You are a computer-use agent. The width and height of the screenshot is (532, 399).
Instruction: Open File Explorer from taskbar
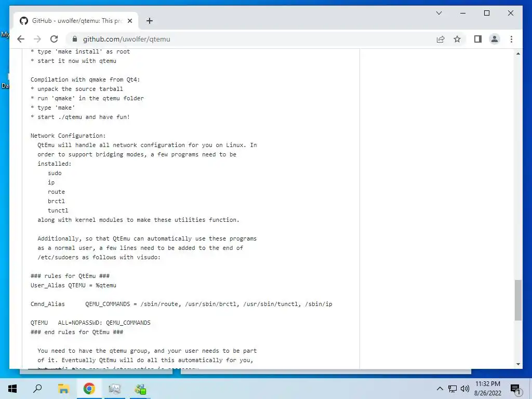pos(63,389)
